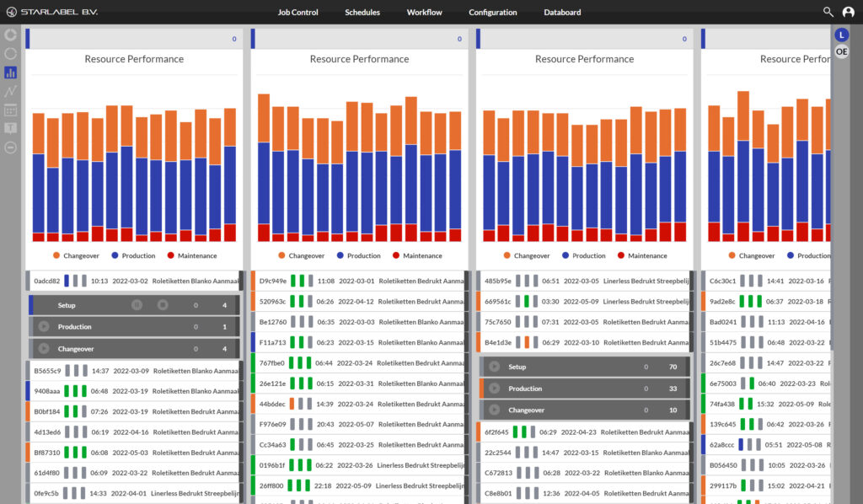This screenshot has height=504, width=863.
Task: Select job row Bf87310
Action: point(134,453)
